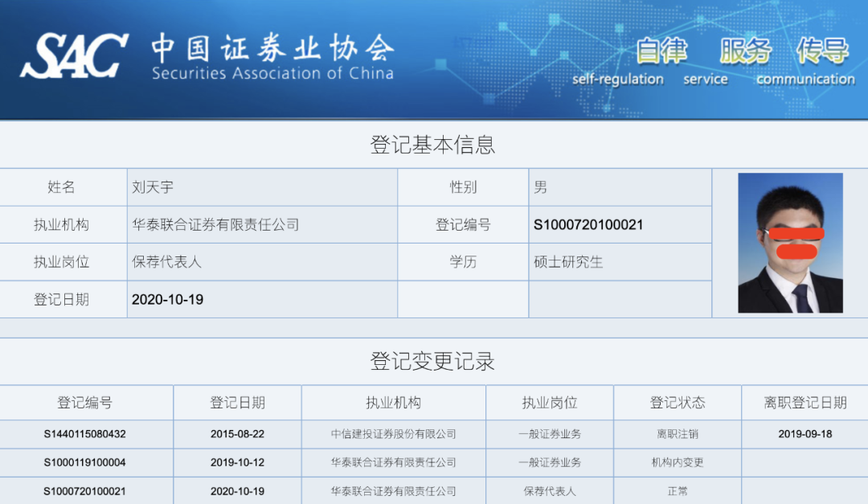Click the status 正常

678,491
